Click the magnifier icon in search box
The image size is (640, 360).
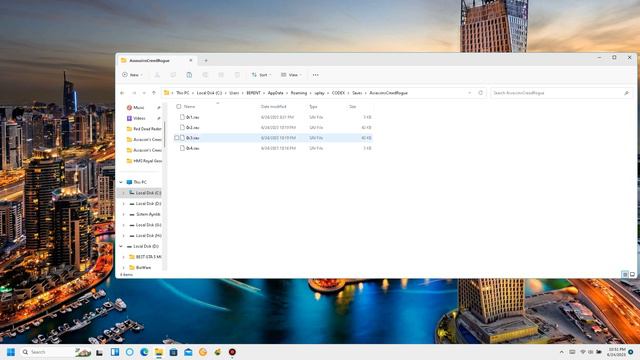pos(626,93)
